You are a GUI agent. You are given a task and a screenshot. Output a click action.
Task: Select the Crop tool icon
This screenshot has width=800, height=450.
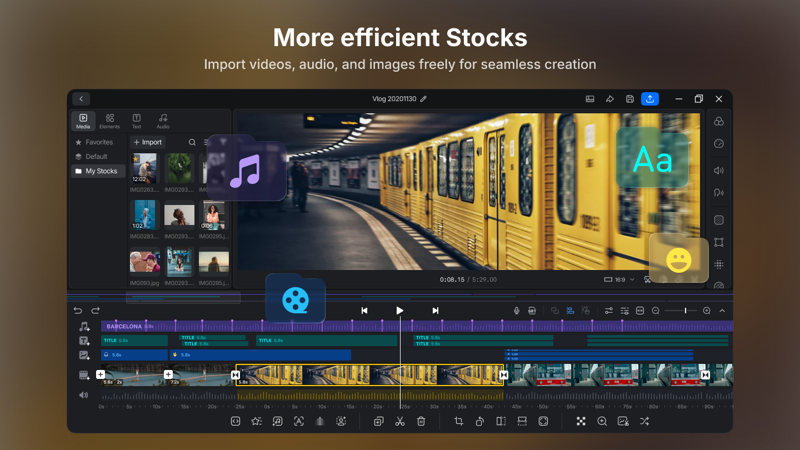click(459, 421)
